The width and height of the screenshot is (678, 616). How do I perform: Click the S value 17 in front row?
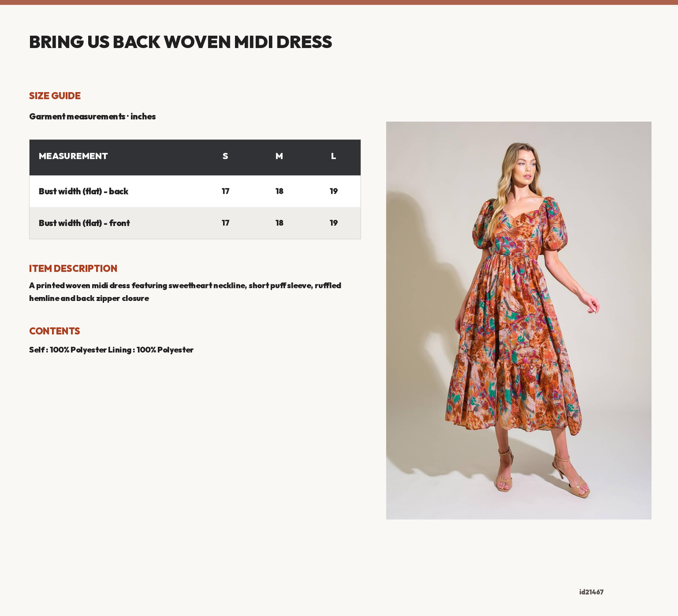[225, 223]
